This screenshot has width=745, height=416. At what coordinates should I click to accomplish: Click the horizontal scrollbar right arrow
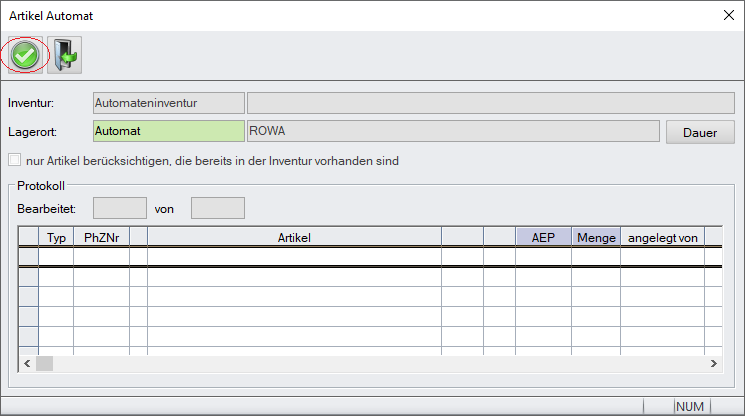click(714, 364)
